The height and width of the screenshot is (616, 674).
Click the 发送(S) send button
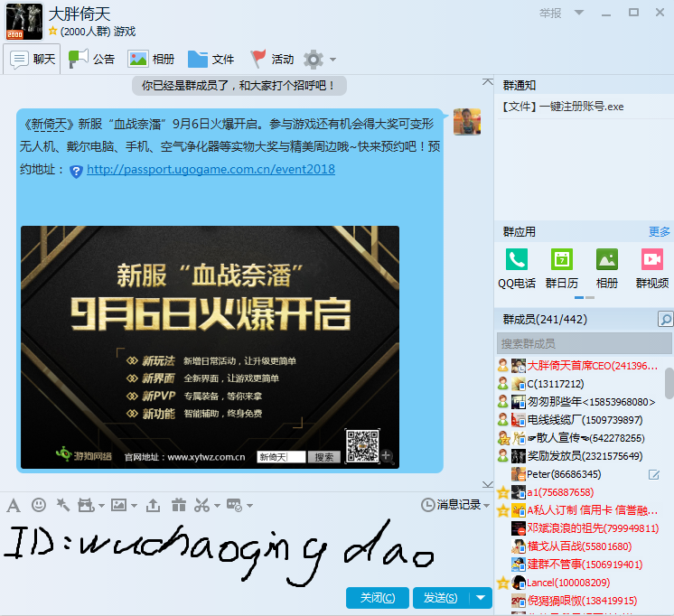coord(441,598)
